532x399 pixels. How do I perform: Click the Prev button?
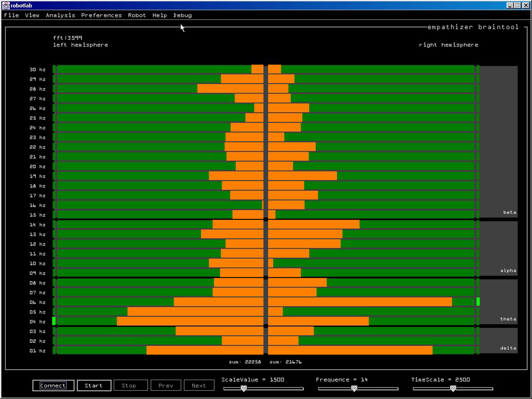click(x=166, y=386)
